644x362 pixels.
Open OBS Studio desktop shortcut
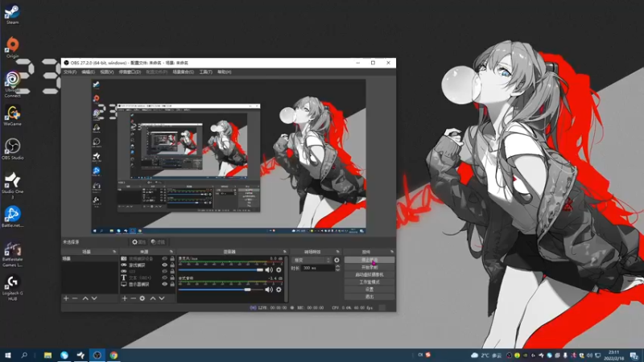point(12,149)
